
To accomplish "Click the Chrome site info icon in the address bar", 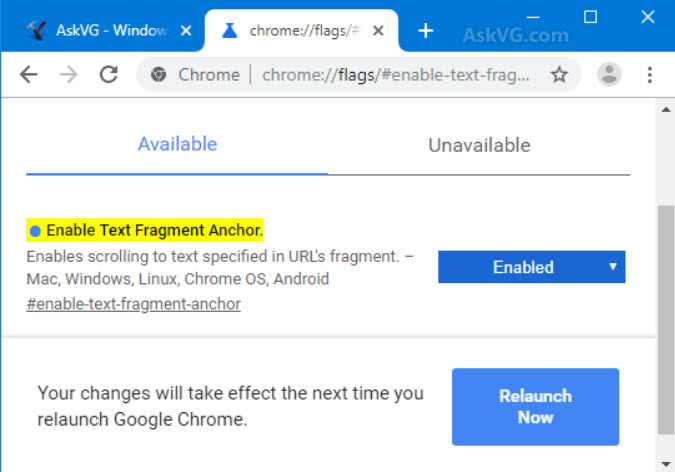I will click(158, 74).
